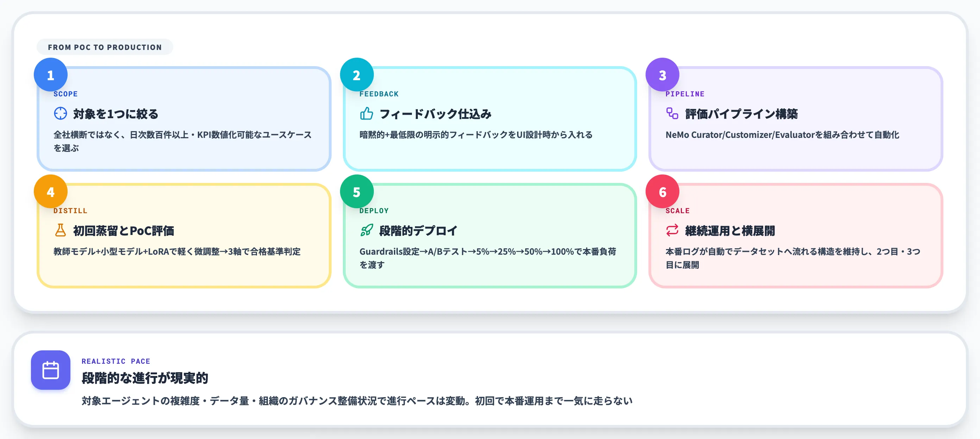Click description starting 全社横断ではなく
The height and width of the screenshot is (439, 980).
183,141
